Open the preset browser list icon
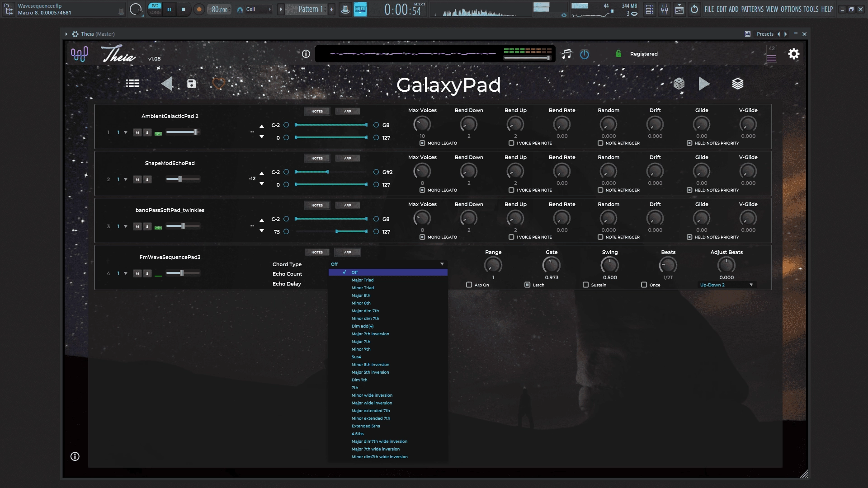Screen dimensions: 868x488 coord(132,83)
